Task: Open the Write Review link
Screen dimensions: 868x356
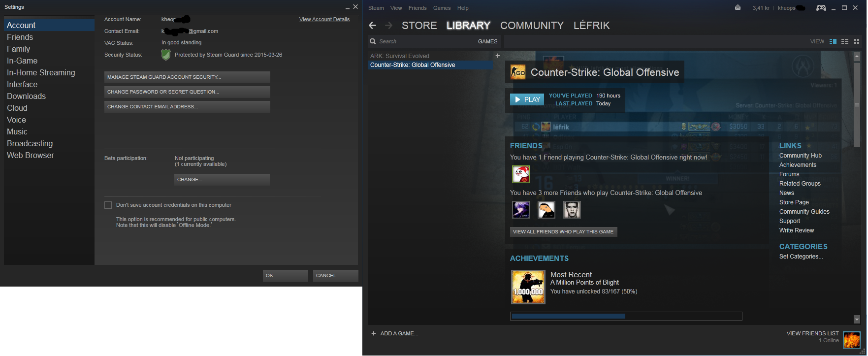Action: (x=797, y=230)
